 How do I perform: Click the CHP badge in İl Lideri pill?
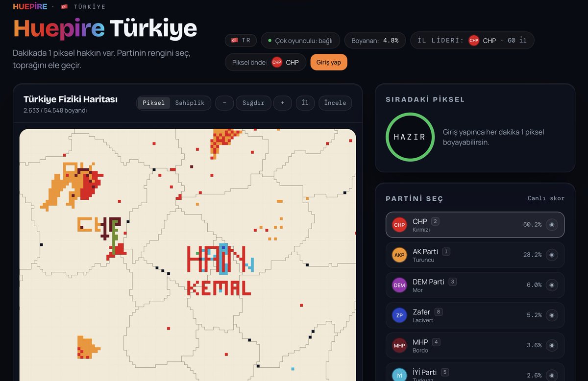[474, 41]
